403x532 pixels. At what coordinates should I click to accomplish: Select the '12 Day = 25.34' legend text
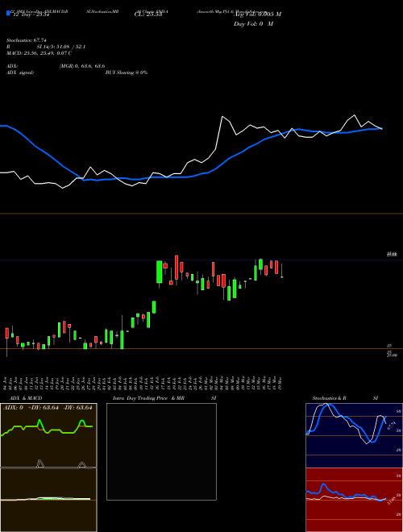click(x=31, y=15)
